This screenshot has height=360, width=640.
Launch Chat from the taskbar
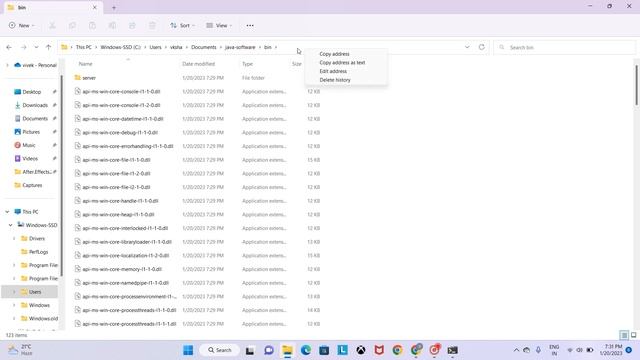(x=269, y=350)
